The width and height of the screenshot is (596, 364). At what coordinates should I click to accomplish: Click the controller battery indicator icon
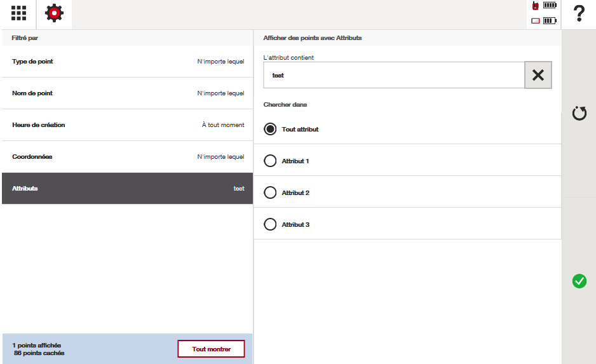[x=544, y=20]
